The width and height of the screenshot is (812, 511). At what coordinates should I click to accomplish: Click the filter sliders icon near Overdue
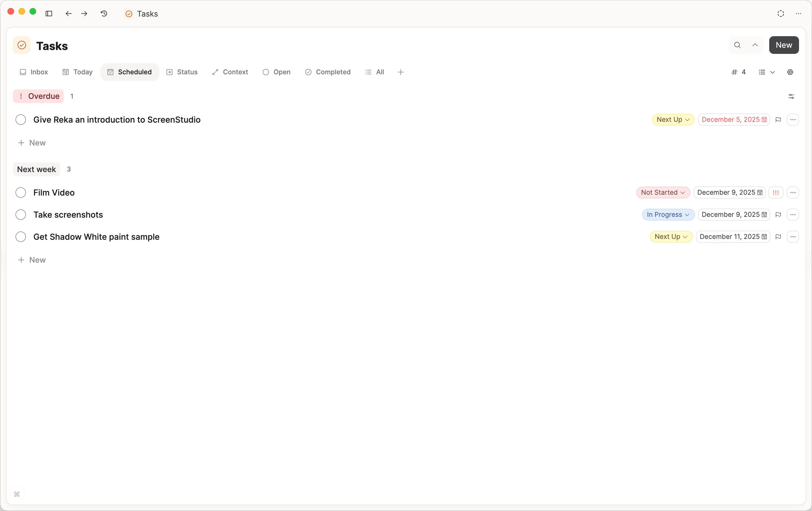coord(791,96)
